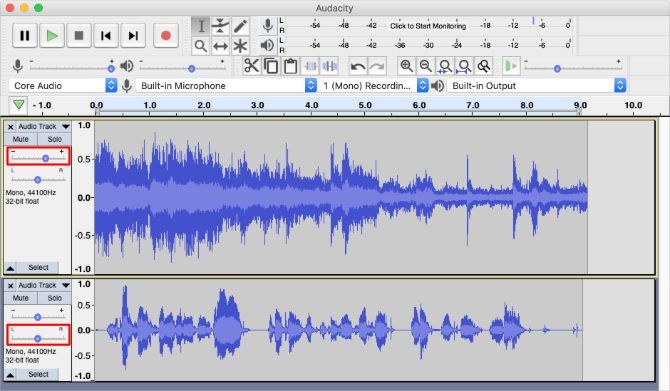Image resolution: width=670 pixels, height=391 pixels.
Task: Trim audio outside selection
Action: [311, 66]
